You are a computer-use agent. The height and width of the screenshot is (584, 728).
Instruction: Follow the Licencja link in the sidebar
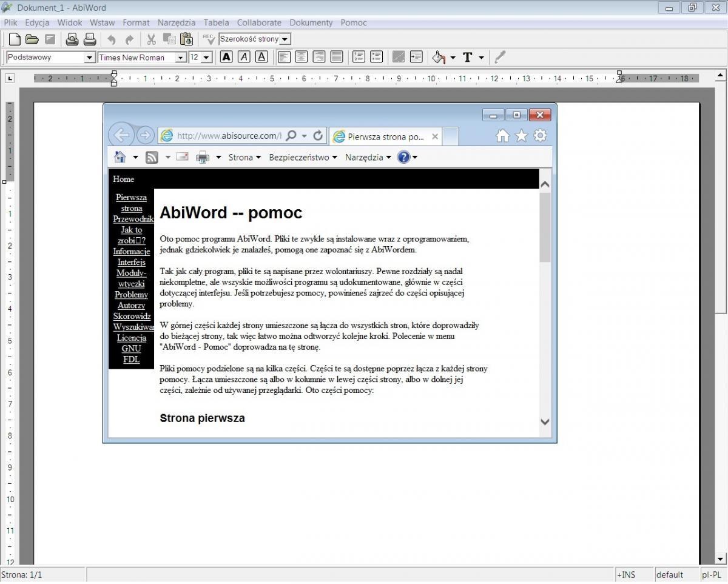(132, 337)
